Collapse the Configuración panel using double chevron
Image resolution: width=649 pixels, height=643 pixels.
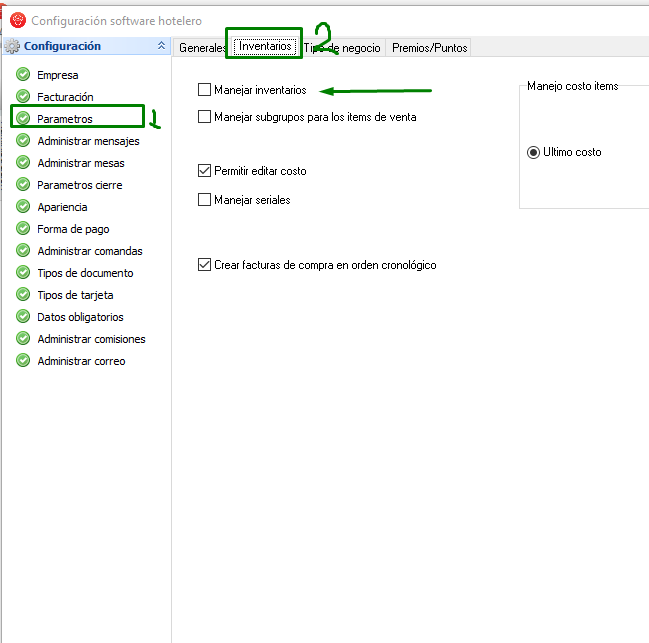click(162, 46)
